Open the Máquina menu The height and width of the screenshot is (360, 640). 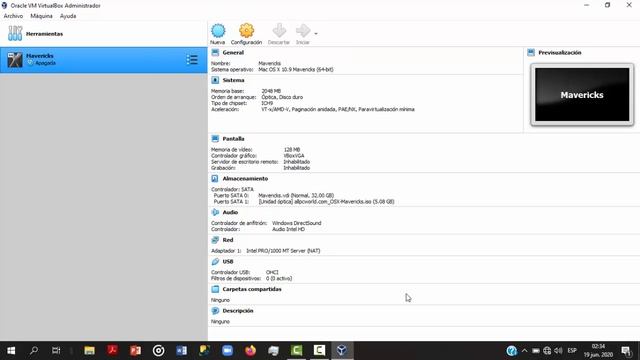click(42, 16)
